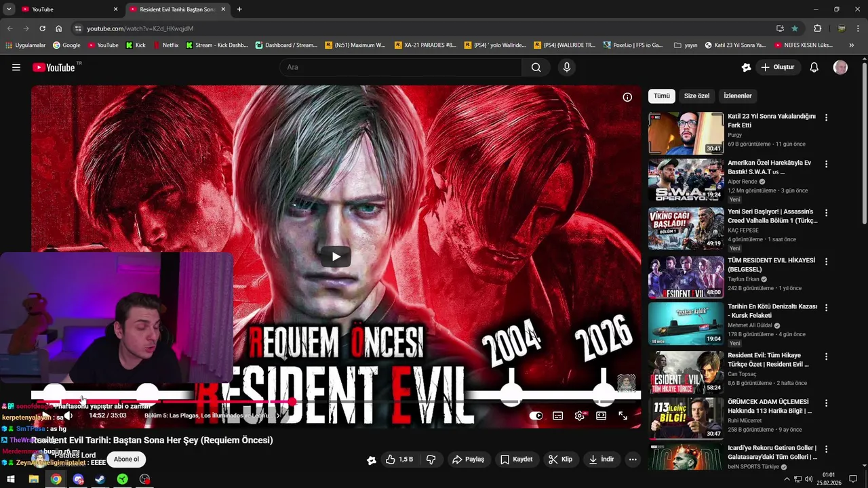
Task: Open Katil 23 Yıl Sonra thumbnail
Action: click(686, 133)
